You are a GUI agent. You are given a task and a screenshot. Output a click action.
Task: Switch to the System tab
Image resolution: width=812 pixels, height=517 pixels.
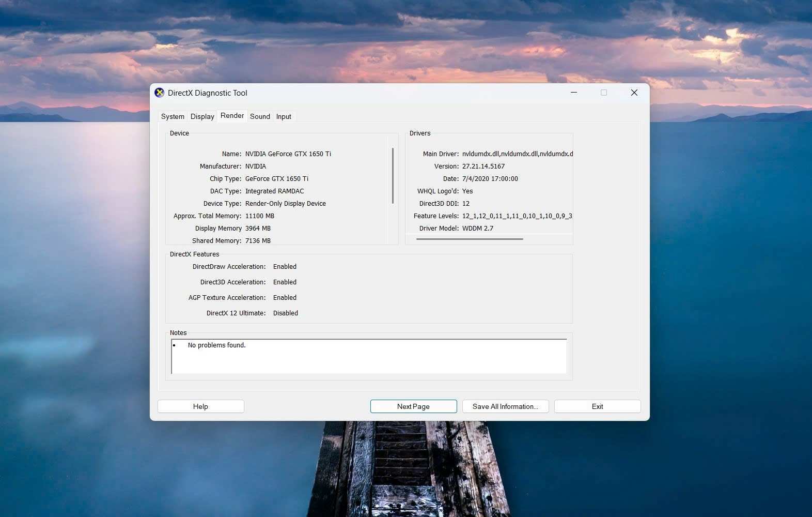[173, 117]
